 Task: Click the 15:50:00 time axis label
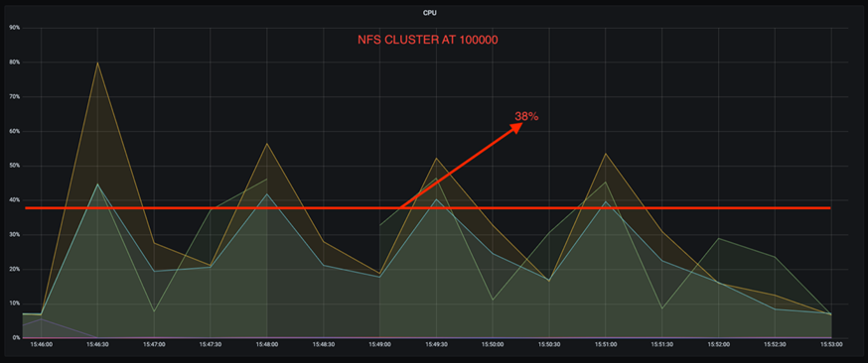pyautogui.click(x=493, y=344)
